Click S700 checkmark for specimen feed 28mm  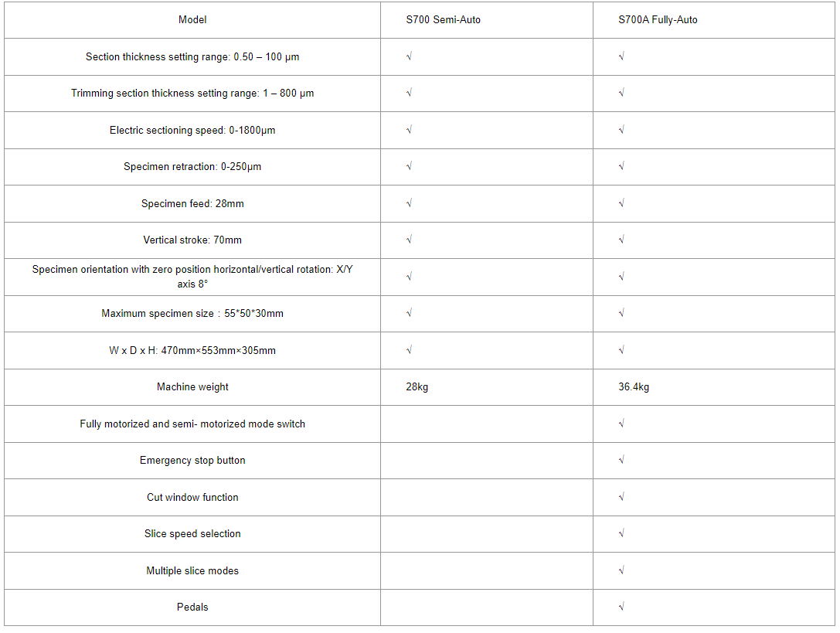pyautogui.click(x=409, y=203)
